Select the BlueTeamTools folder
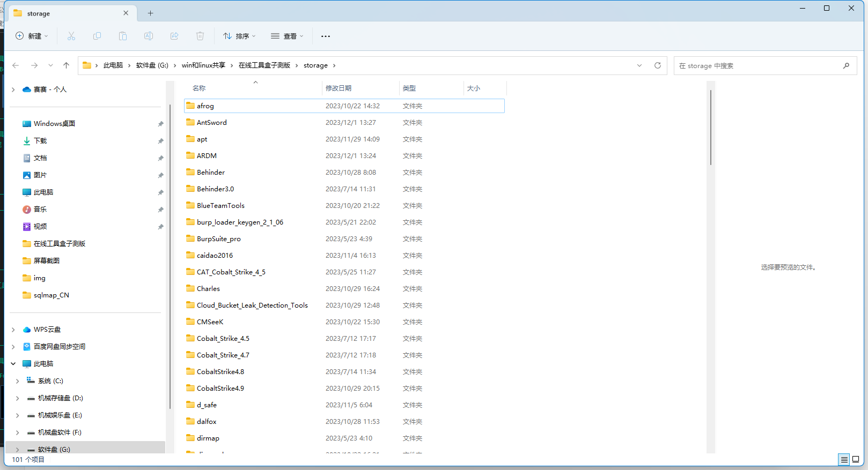This screenshot has width=868, height=470. [344, 206]
